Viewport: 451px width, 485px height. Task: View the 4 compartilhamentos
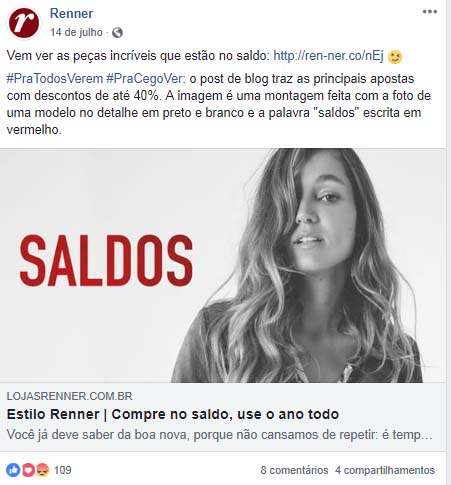[385, 470]
